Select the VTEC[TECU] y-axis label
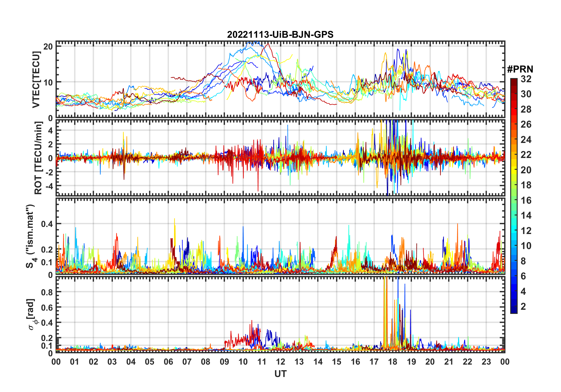Screen dimensions: 561x392 (x=36, y=80)
